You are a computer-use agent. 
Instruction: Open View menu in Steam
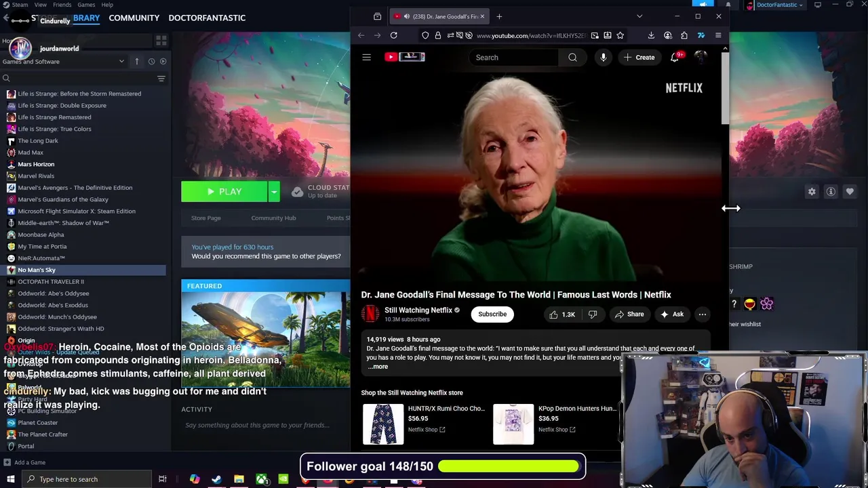(x=40, y=5)
